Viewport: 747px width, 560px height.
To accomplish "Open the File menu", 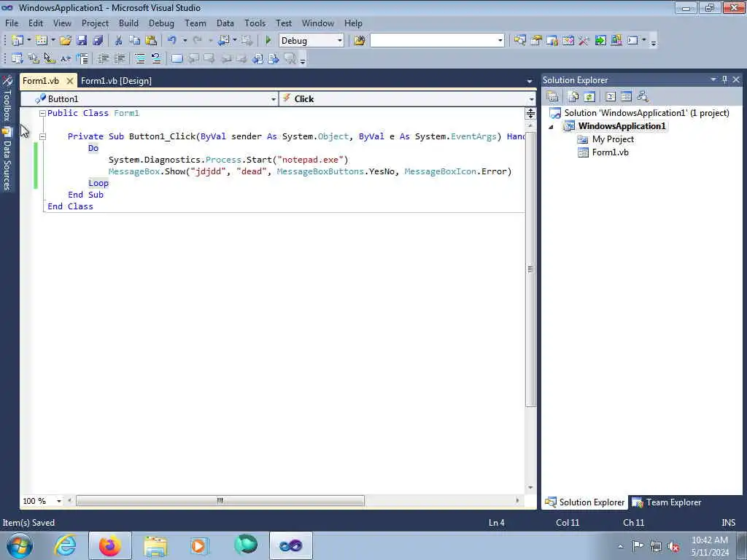I will pos(12,23).
